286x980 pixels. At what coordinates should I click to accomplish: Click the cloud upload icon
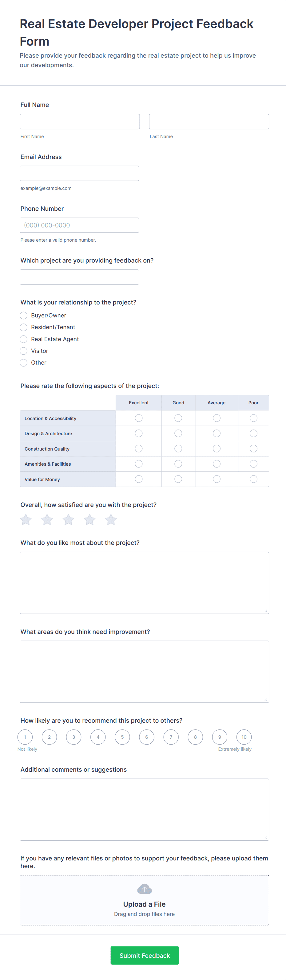pyautogui.click(x=144, y=889)
